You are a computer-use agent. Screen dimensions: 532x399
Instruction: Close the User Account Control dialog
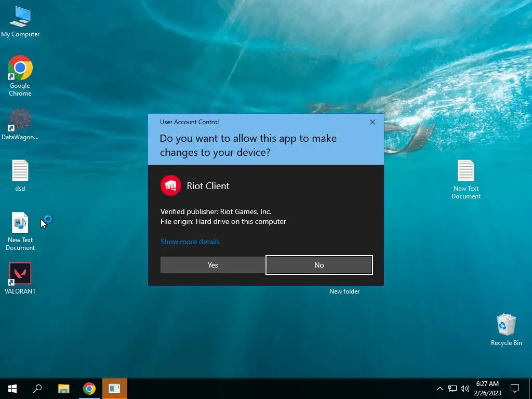tap(372, 122)
